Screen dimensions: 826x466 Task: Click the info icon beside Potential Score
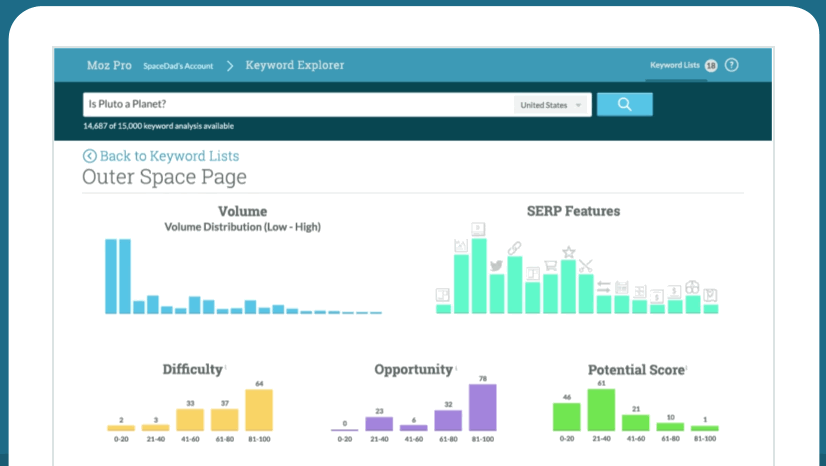pos(688,367)
